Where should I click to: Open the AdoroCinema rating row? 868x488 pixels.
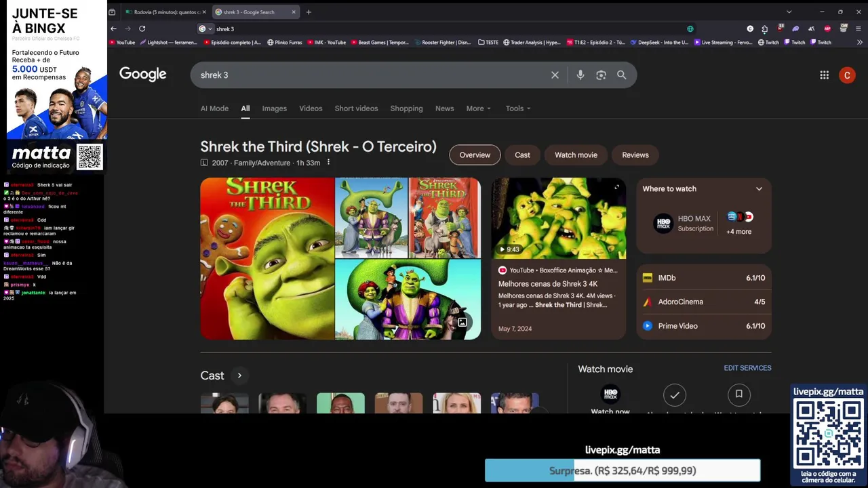[704, 302]
